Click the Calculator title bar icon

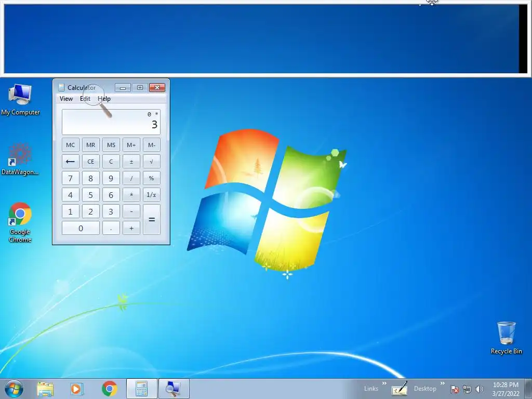[x=61, y=87]
